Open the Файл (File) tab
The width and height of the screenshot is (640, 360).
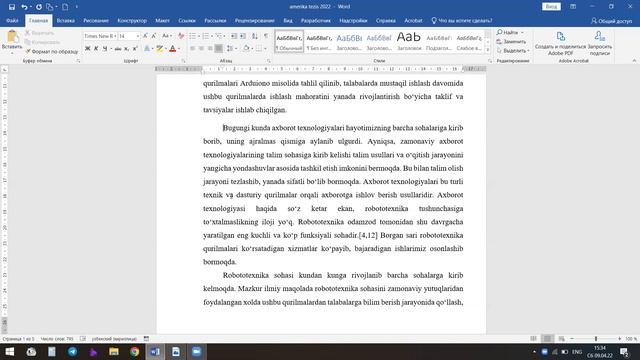(x=12, y=20)
